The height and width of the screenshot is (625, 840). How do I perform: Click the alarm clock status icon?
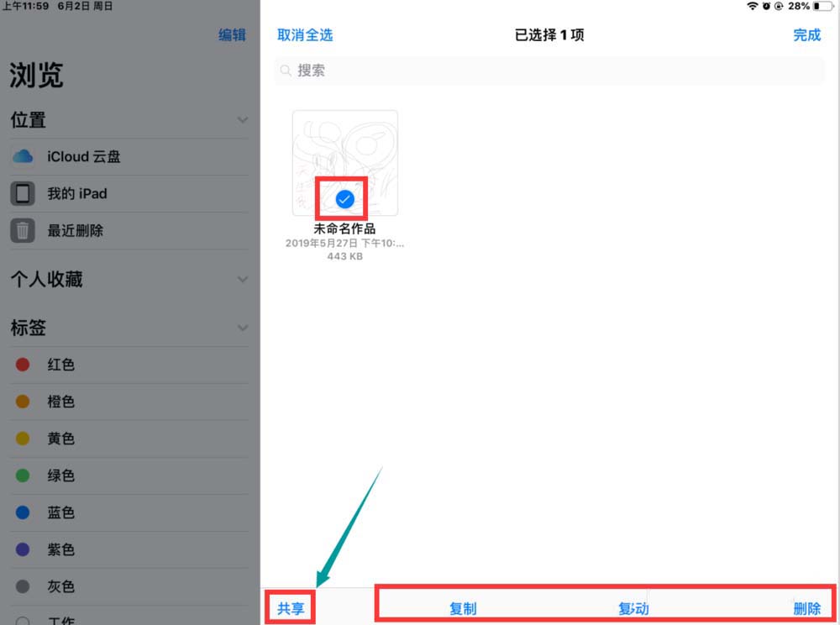click(766, 6)
